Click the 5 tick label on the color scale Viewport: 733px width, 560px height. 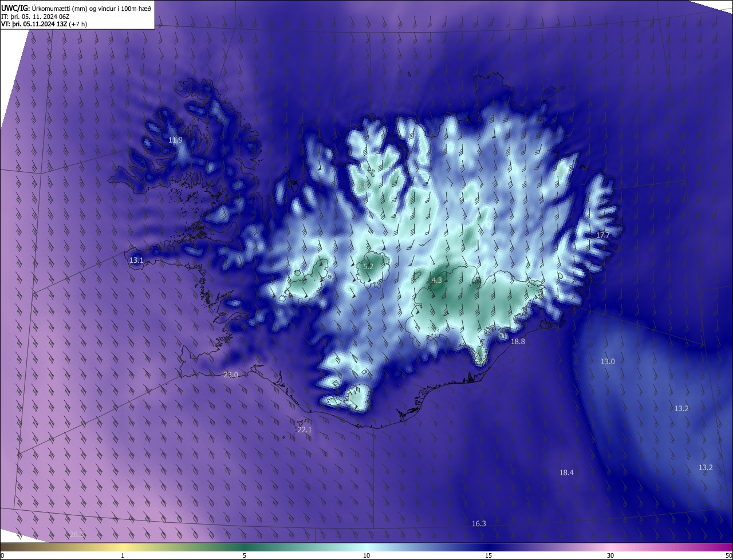click(245, 555)
